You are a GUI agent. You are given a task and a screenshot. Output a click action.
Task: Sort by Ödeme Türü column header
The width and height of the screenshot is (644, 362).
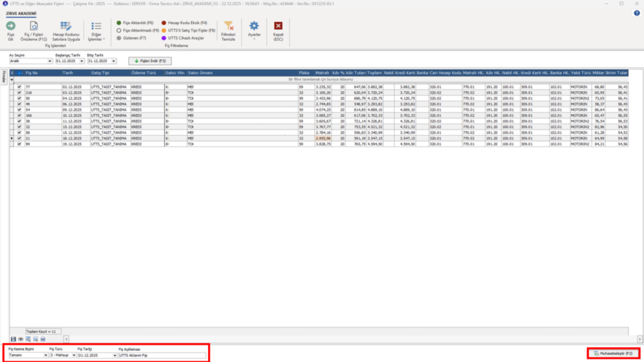147,73
